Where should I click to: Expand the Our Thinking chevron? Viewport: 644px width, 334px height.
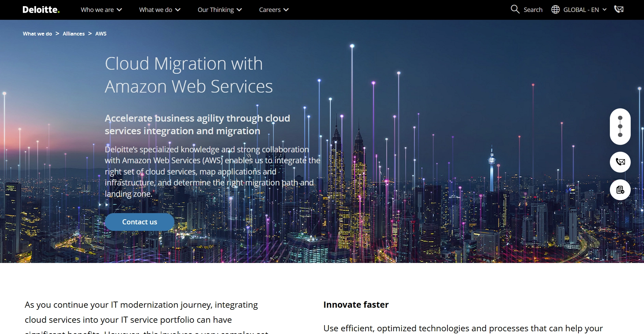point(239,10)
